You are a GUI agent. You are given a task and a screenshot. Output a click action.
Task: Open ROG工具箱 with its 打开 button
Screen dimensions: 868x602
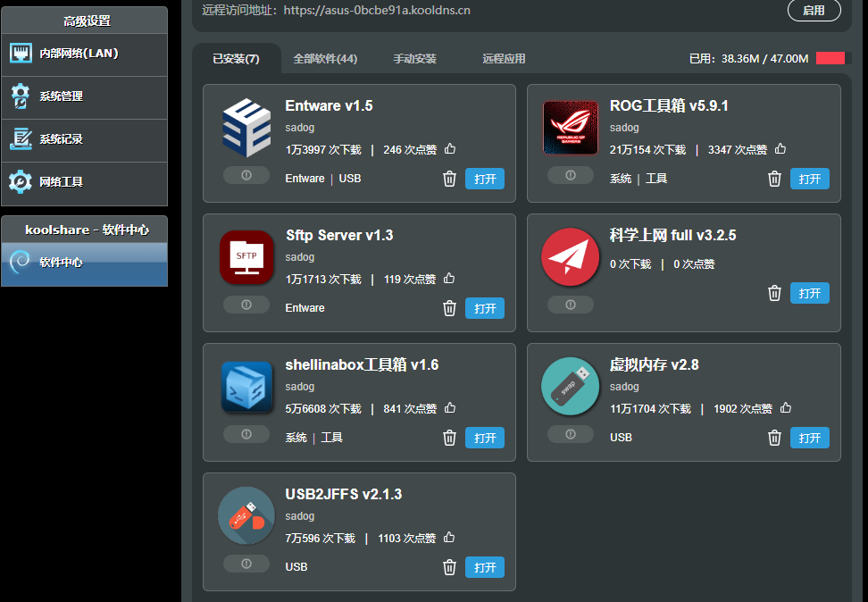pos(809,179)
